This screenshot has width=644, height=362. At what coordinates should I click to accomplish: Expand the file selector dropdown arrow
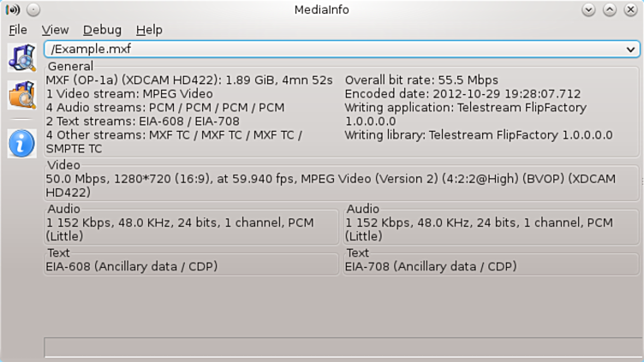point(631,50)
